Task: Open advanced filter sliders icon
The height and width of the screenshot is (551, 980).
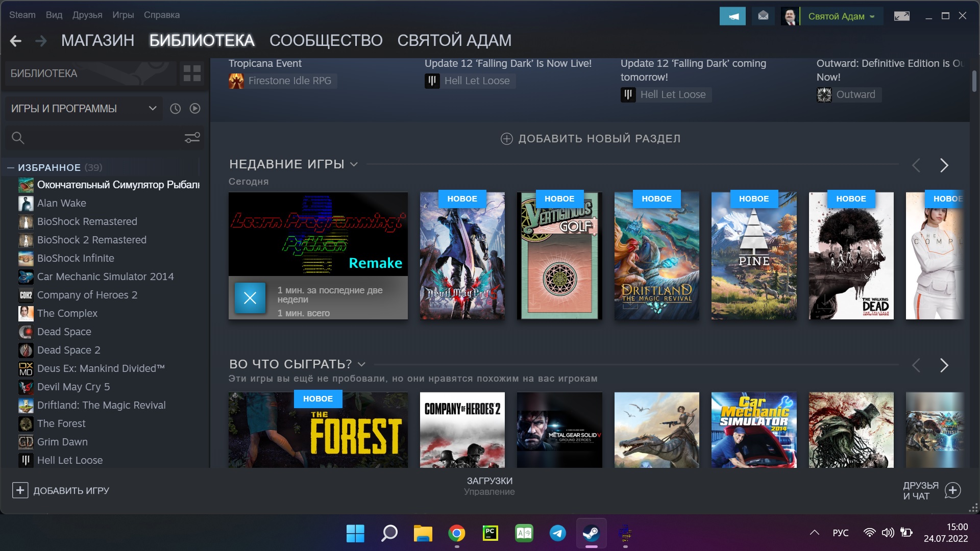Action: (192, 138)
